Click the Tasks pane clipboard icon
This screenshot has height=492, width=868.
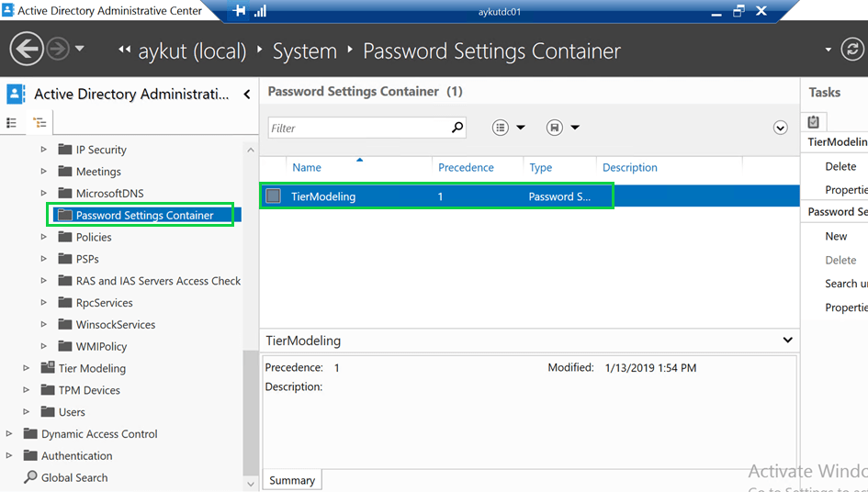[x=814, y=122]
